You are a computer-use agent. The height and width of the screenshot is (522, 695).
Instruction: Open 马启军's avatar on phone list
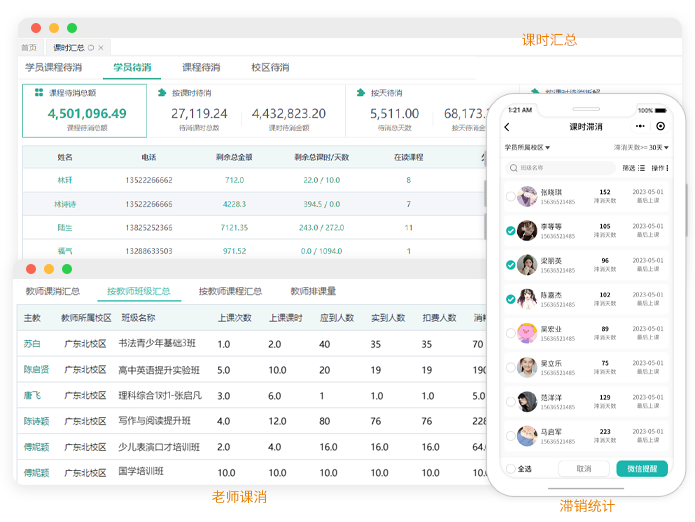point(527,436)
